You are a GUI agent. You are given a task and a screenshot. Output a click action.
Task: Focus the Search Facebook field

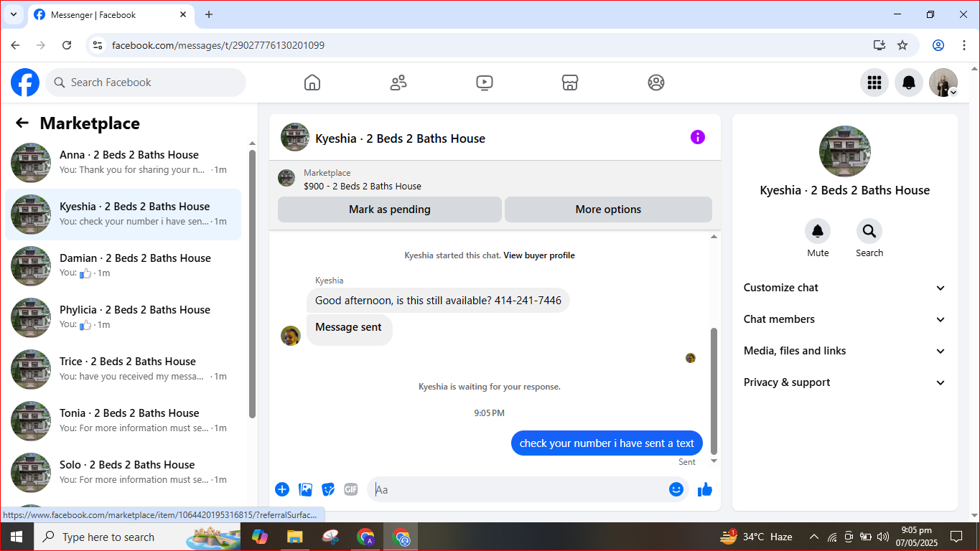click(146, 83)
